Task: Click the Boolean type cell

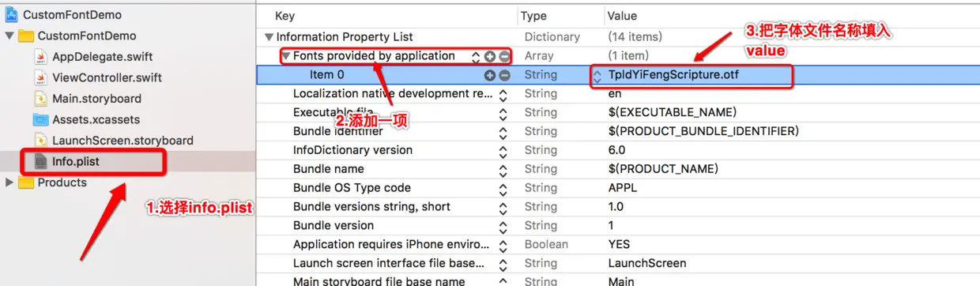Action: pyautogui.click(x=546, y=245)
